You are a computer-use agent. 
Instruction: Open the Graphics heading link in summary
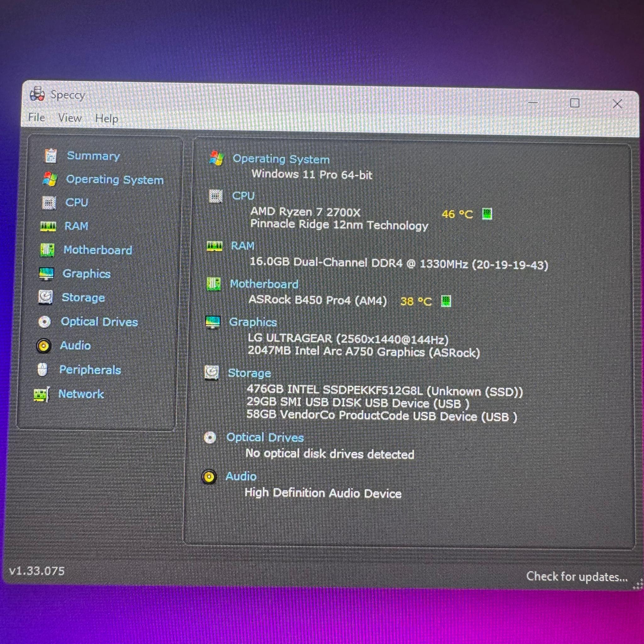coord(253,322)
